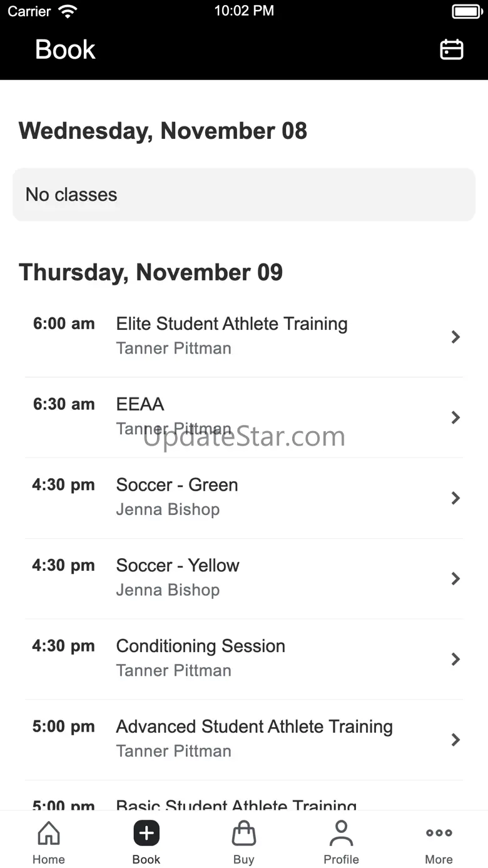Screen dimensions: 488x868
Task: Expand Conditioning Session chevron
Action: pyautogui.click(x=455, y=659)
